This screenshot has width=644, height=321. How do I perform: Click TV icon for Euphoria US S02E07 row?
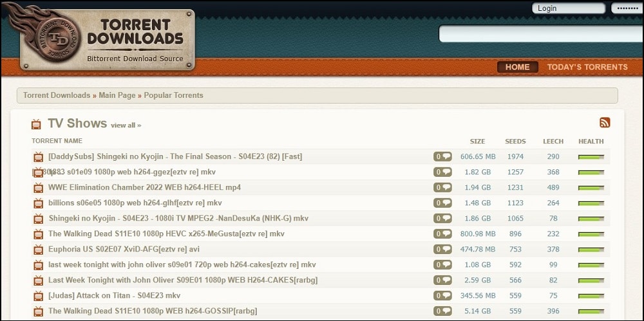pos(38,249)
